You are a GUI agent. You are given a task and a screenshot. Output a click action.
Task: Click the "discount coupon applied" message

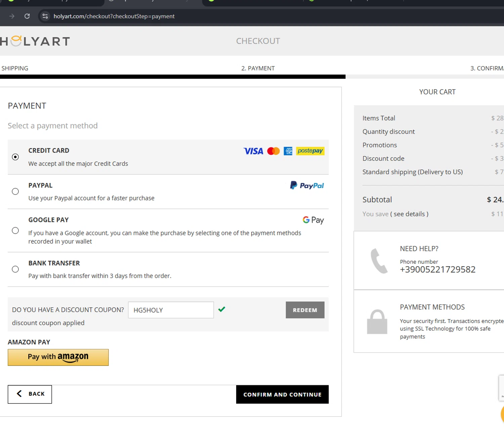(x=48, y=323)
